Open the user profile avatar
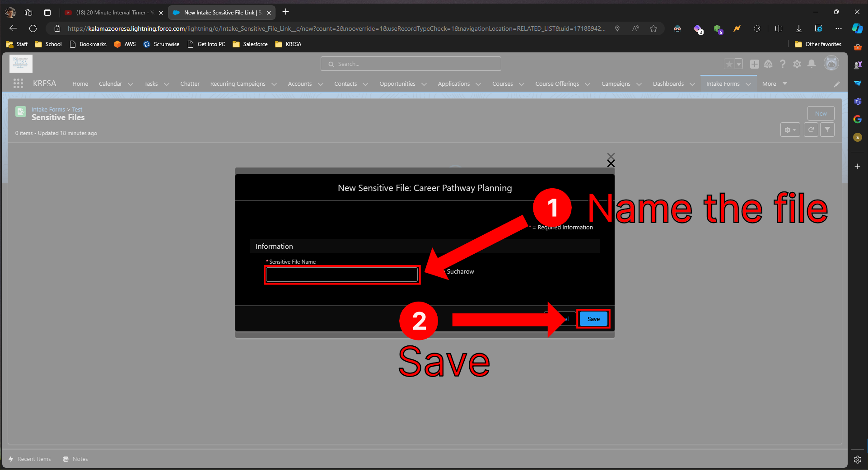The width and height of the screenshot is (868, 470). [831, 63]
